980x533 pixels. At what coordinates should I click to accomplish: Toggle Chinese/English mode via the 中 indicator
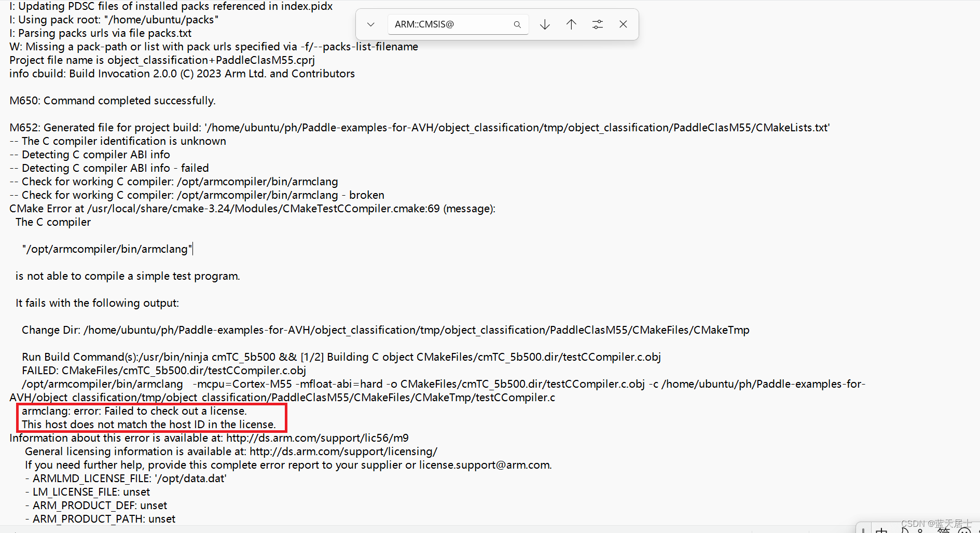pyautogui.click(x=881, y=530)
